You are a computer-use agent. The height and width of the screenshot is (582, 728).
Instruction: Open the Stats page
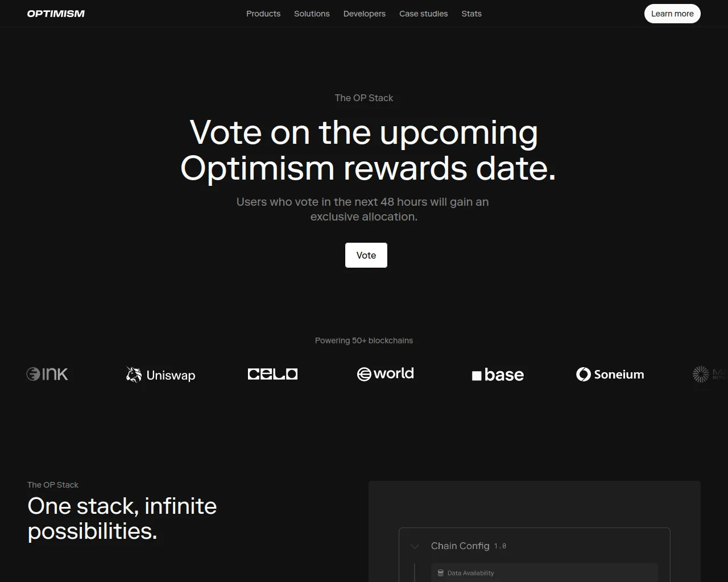(471, 14)
